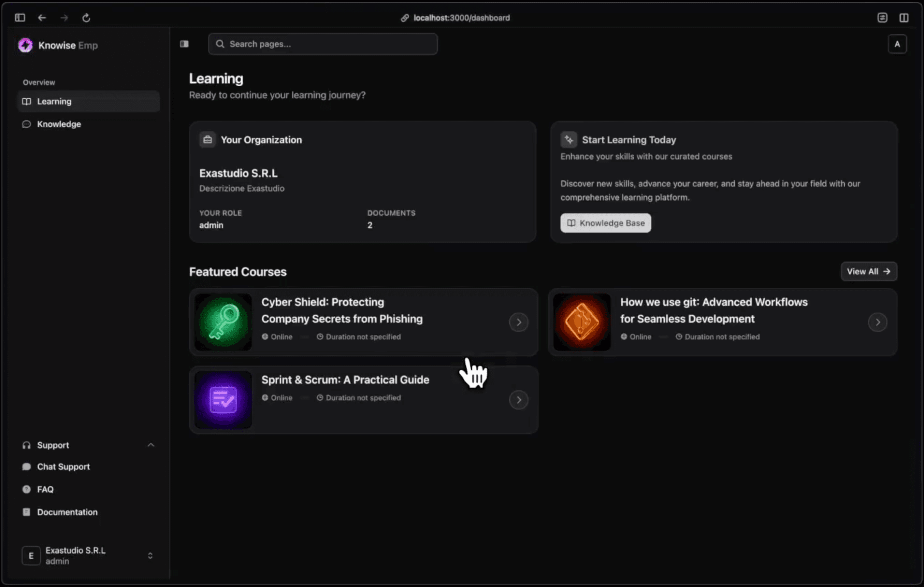This screenshot has width=924, height=587.
Task: Open the Sprint & Scrum course thumbnail
Action: 223,400
